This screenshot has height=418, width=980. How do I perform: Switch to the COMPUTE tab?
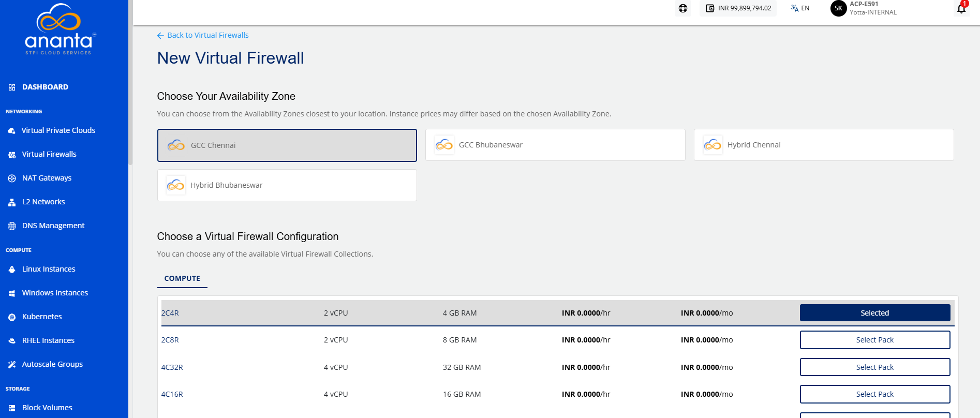pos(182,278)
